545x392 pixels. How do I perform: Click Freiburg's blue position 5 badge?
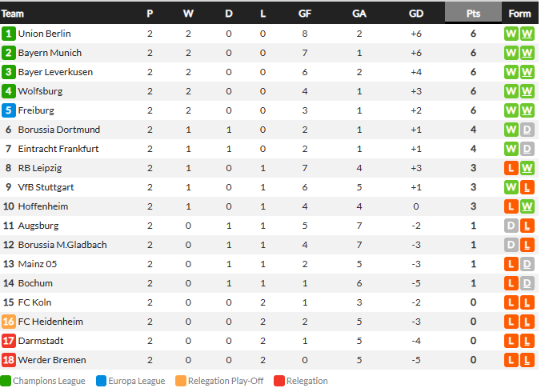(9, 110)
